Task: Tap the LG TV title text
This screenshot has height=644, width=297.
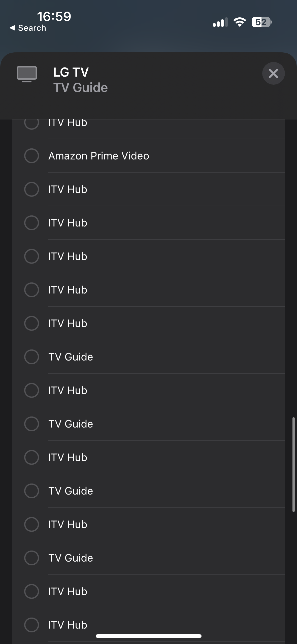Action: (x=70, y=72)
